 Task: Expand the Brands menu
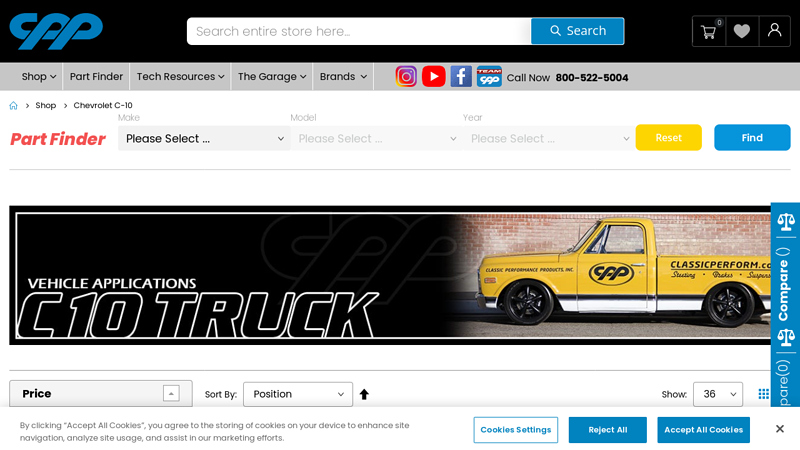pos(343,77)
